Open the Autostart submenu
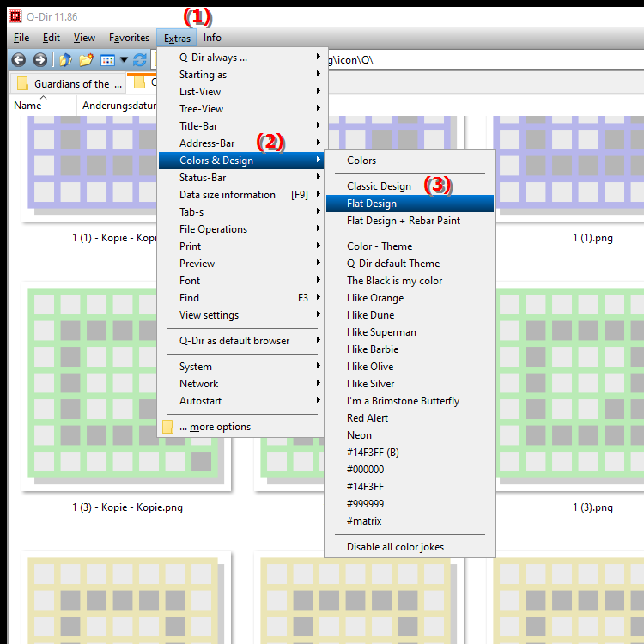The image size is (644, 644). [x=241, y=401]
